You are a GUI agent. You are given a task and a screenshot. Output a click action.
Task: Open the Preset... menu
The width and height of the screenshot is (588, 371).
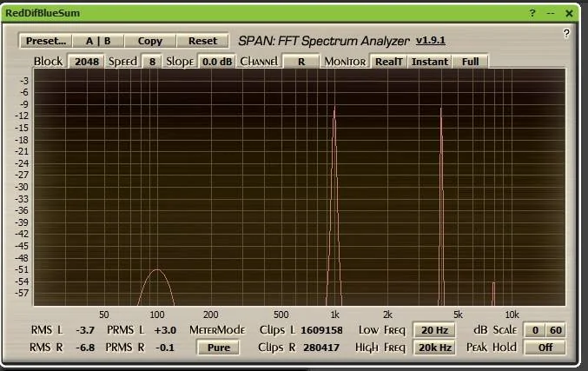46,41
